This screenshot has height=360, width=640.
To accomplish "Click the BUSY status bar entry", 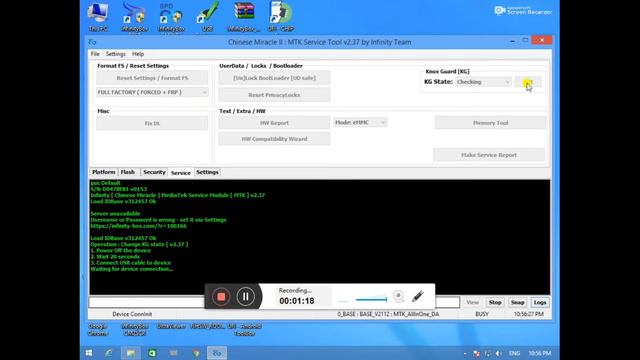I will click(482, 314).
